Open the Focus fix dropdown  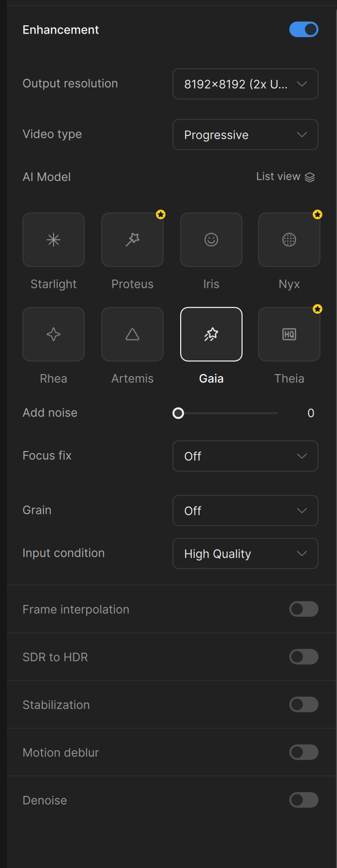point(245,456)
